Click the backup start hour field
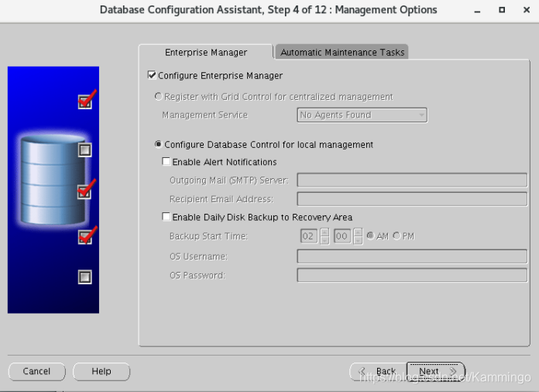The width and height of the screenshot is (539, 392). pos(308,236)
